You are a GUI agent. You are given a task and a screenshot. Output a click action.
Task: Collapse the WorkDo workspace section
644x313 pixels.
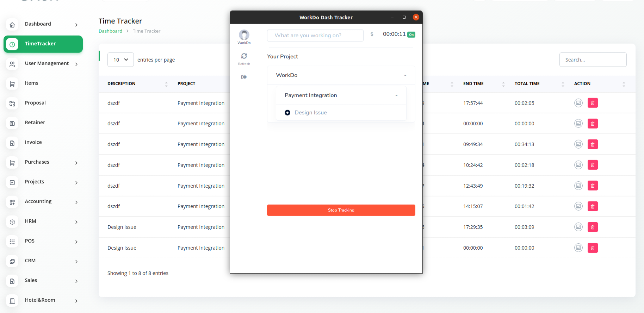click(405, 75)
